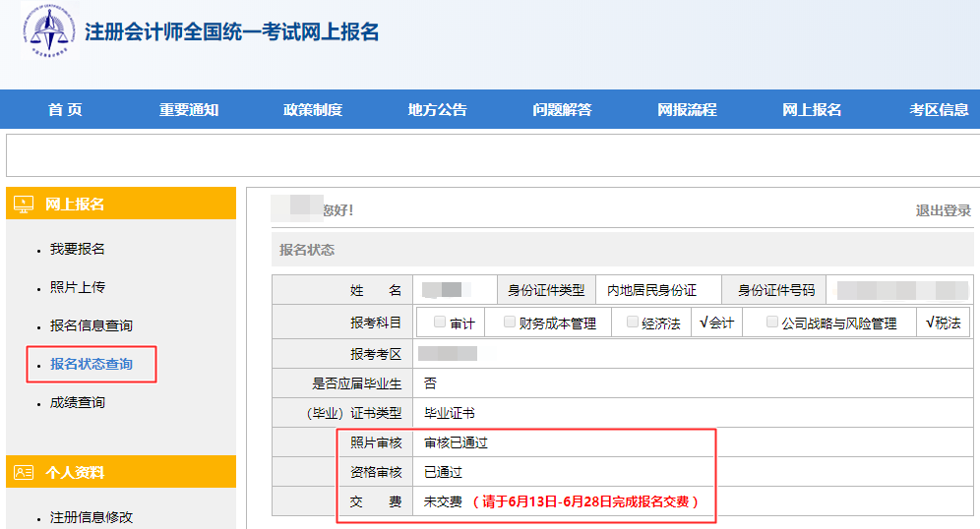The width and height of the screenshot is (980, 529).
Task: Open 考区信息 in the navigation bar
Action: [939, 110]
